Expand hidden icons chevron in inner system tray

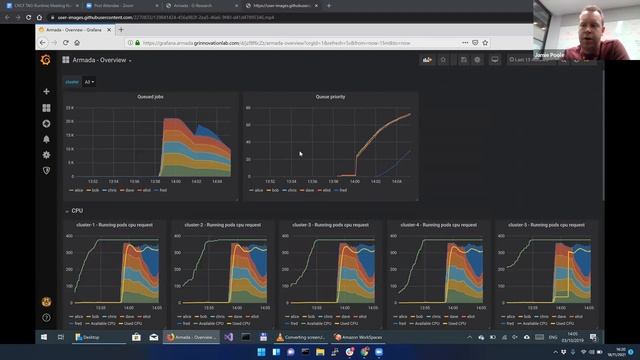pos(469,337)
